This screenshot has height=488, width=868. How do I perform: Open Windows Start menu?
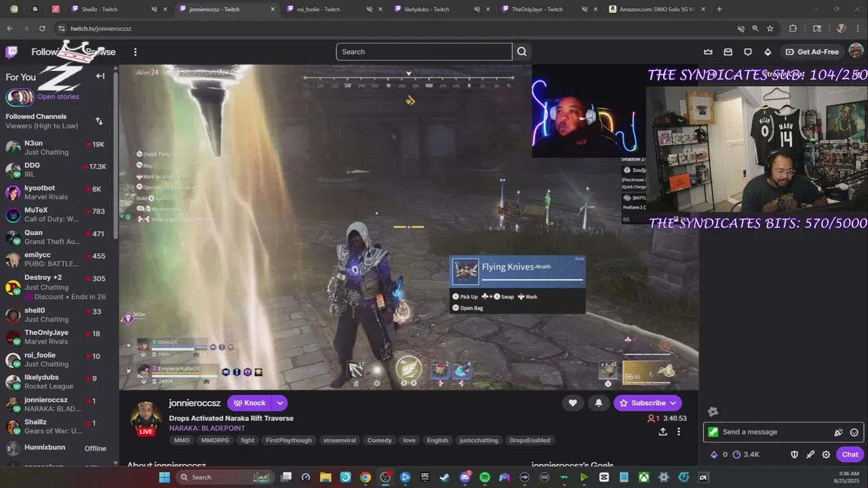(164, 477)
